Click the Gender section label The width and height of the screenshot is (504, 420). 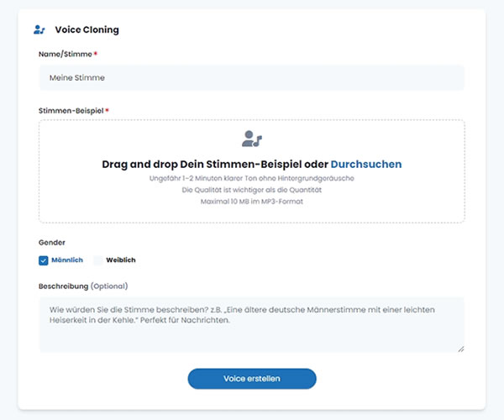[52, 242]
